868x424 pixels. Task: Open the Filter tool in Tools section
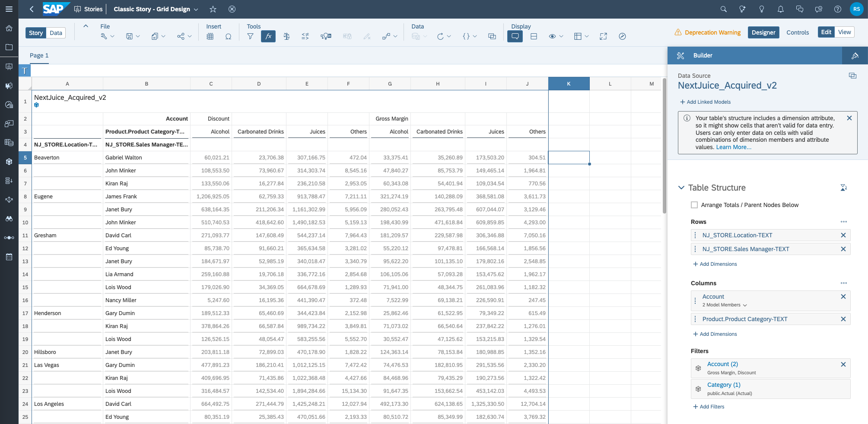pos(250,36)
